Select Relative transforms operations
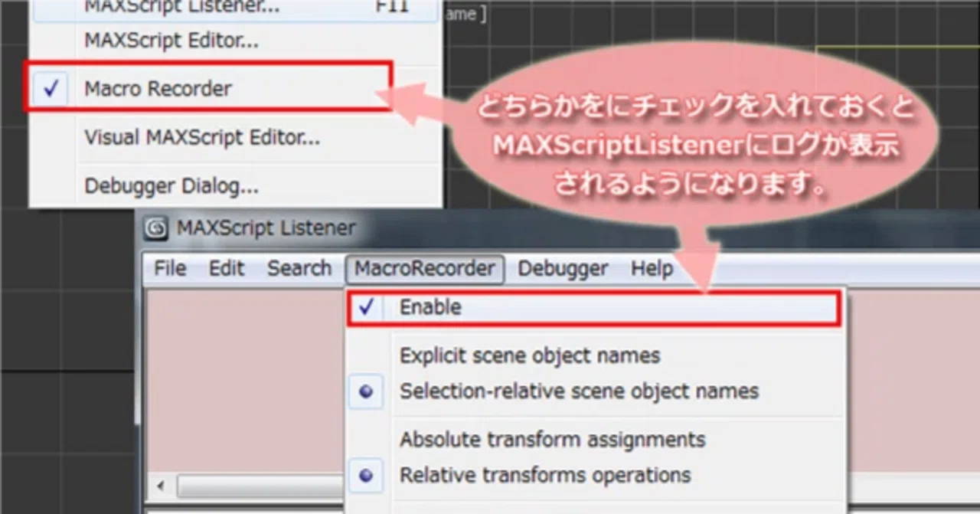980x514 pixels. pos(596,475)
